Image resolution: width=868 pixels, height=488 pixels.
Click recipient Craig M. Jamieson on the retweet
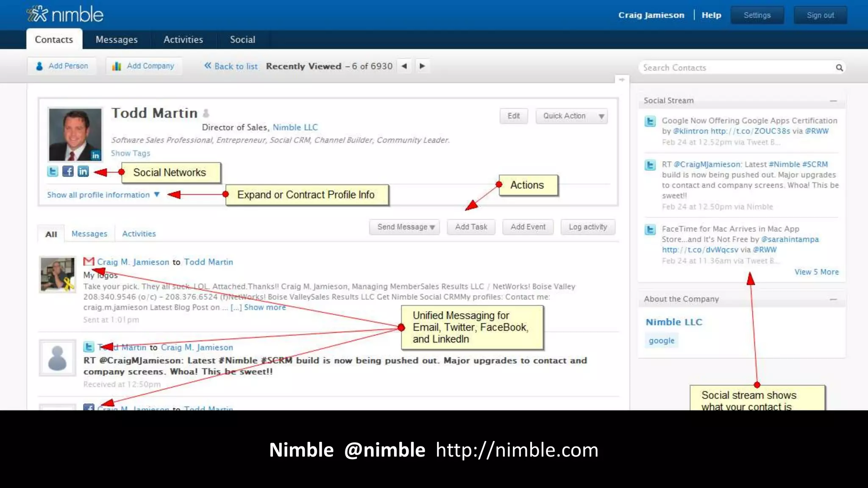tap(197, 347)
